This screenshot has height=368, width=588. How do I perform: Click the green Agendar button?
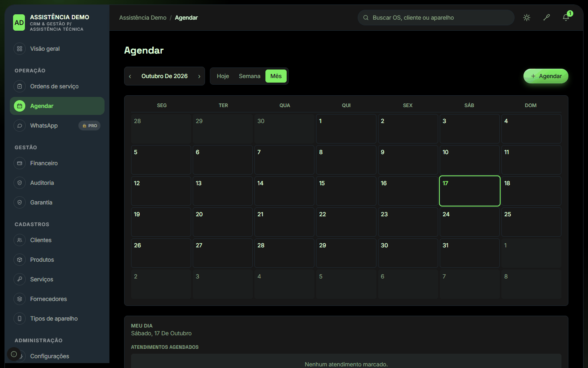coord(546,76)
